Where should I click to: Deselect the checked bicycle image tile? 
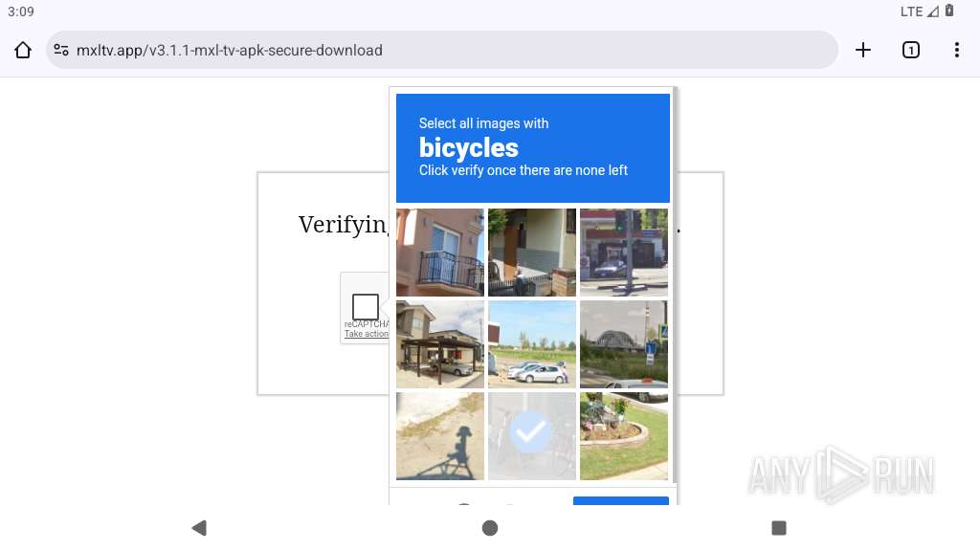(532, 436)
